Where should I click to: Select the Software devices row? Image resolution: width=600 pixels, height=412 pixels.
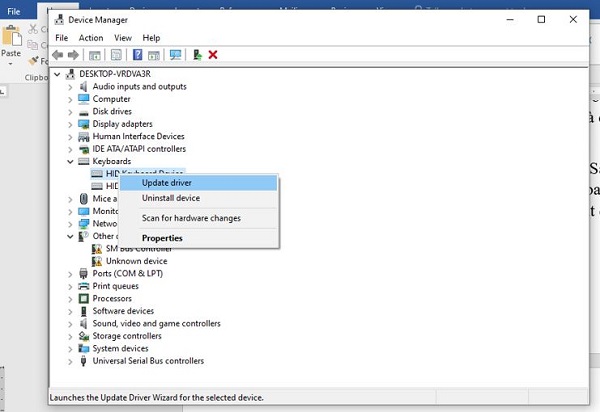[x=123, y=311]
